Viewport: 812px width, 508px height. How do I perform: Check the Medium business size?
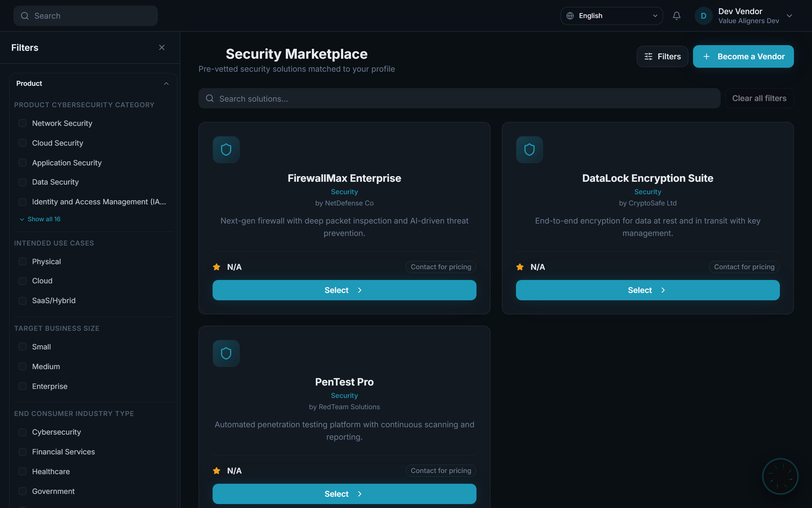tap(23, 367)
